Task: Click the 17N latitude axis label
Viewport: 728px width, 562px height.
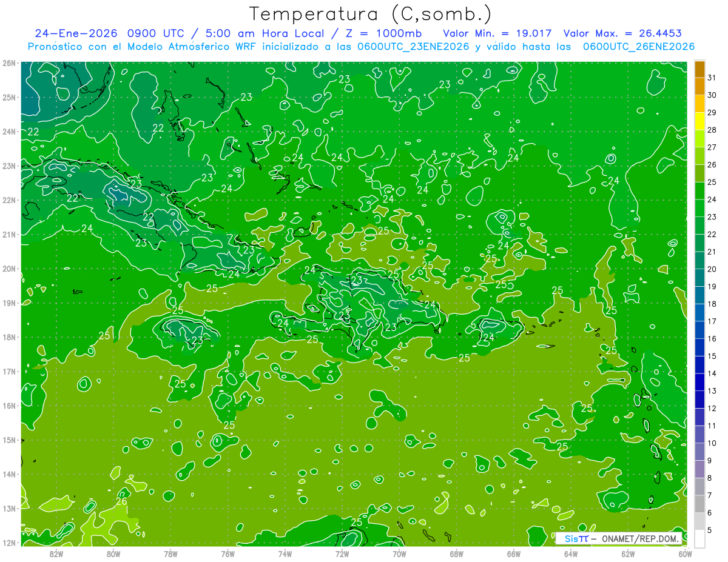Action: pos(8,371)
